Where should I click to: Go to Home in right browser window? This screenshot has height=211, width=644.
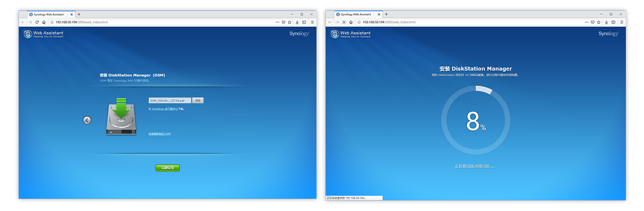click(x=351, y=22)
